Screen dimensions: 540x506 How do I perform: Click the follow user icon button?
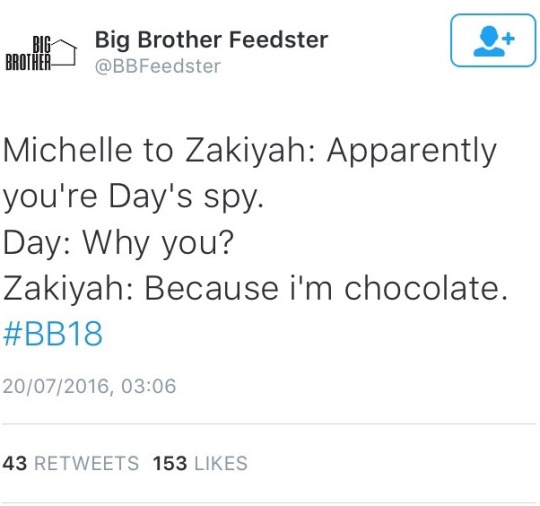tap(493, 40)
